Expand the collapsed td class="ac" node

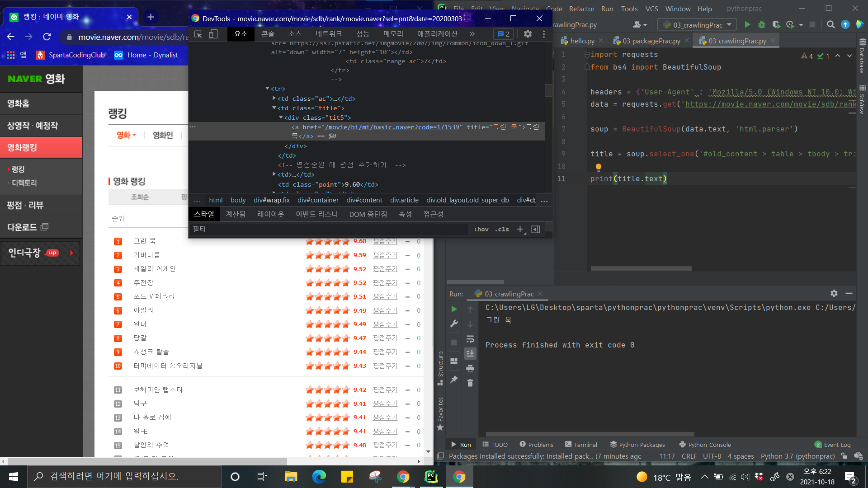(274, 99)
